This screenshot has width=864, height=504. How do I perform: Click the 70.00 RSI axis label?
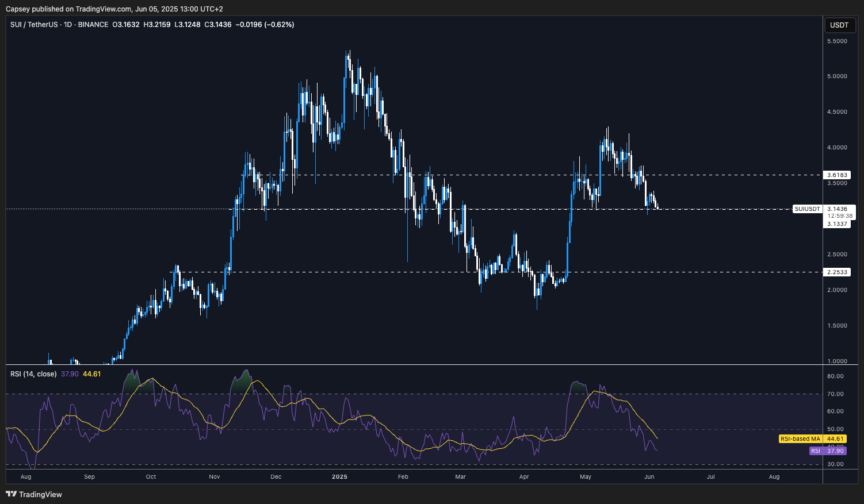835,394
